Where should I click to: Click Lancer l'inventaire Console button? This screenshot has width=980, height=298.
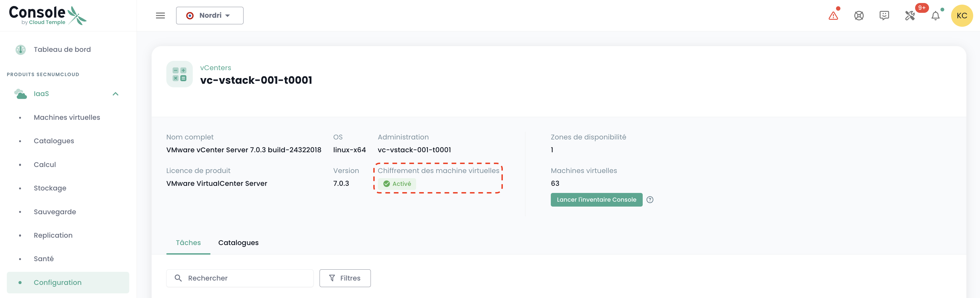[596, 200]
